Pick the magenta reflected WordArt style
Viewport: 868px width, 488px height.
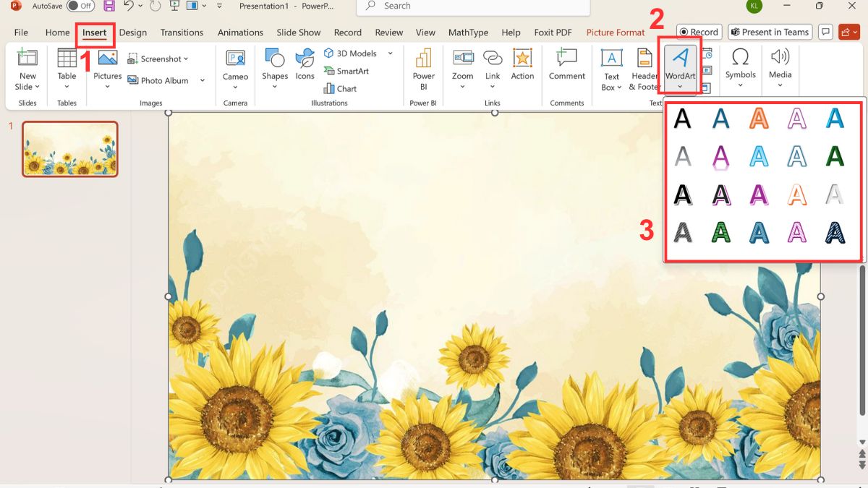click(720, 156)
